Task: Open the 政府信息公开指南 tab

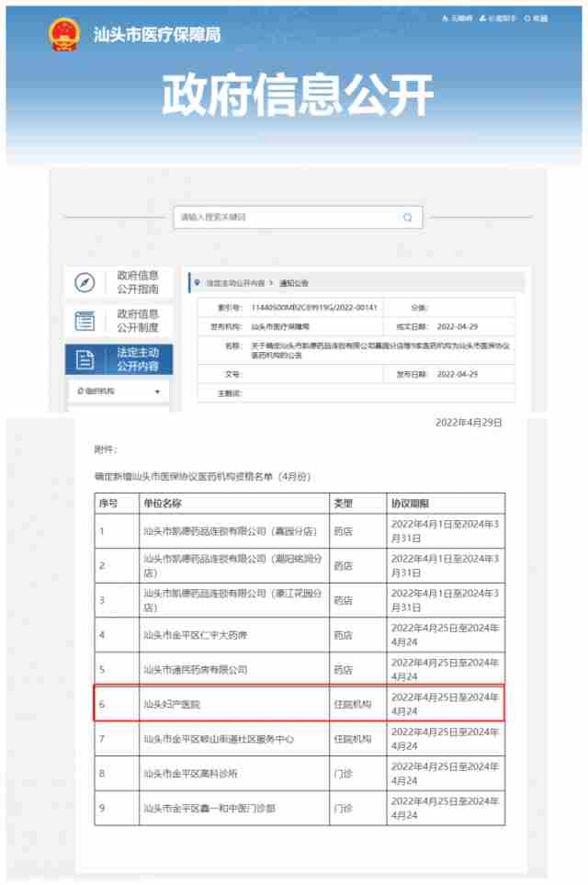Action: [137, 283]
